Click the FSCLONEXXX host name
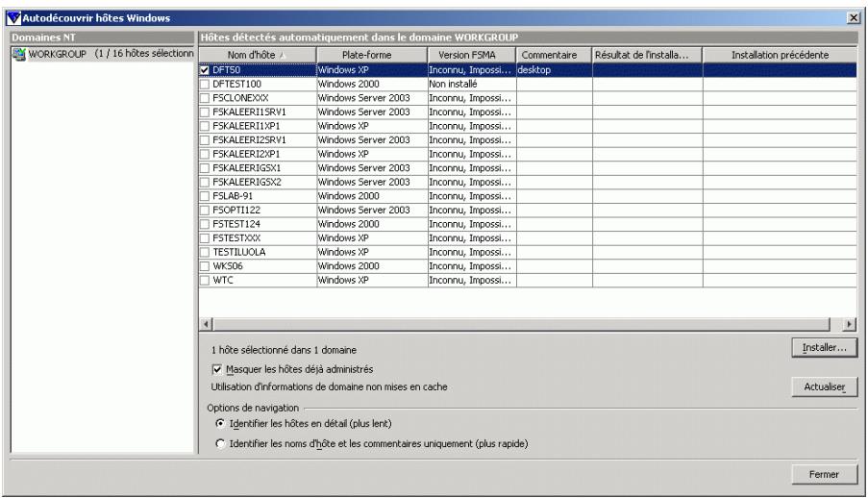The width and height of the screenshot is (868, 498). 240,98
